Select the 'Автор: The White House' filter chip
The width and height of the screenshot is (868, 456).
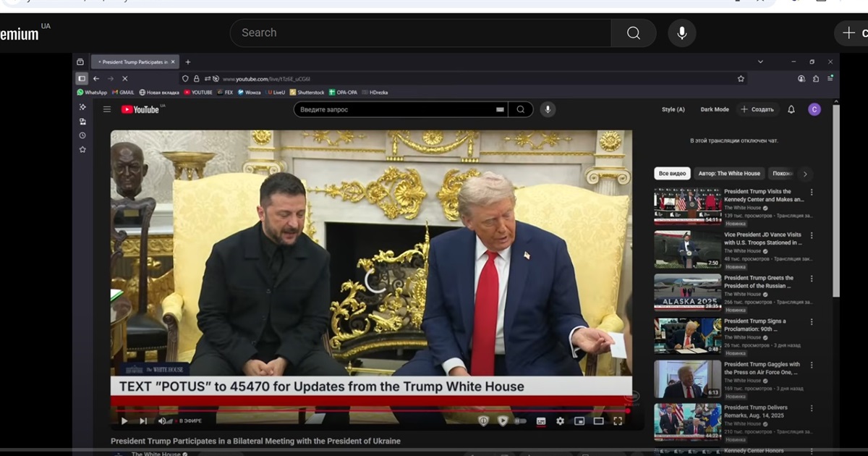729,174
